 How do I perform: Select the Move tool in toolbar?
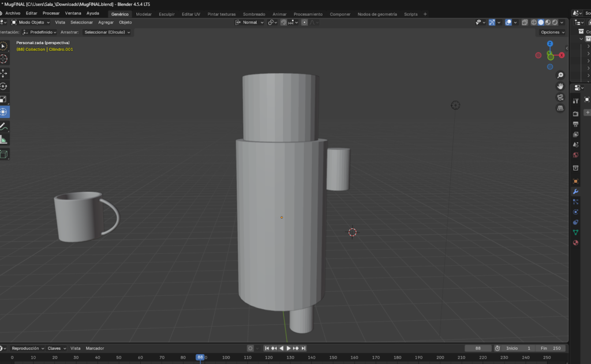[x=3, y=73]
